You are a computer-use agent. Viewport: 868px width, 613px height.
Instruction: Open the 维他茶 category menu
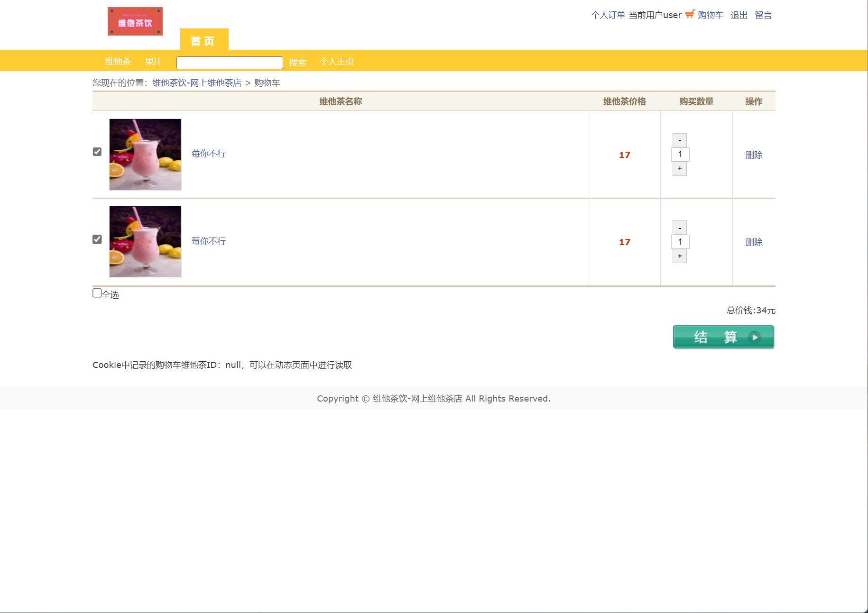pos(119,61)
